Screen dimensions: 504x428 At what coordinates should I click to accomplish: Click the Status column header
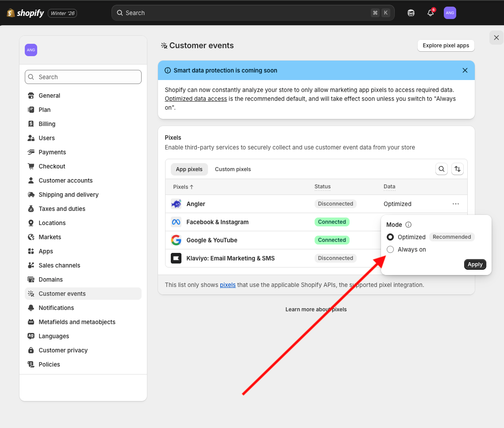[323, 187]
